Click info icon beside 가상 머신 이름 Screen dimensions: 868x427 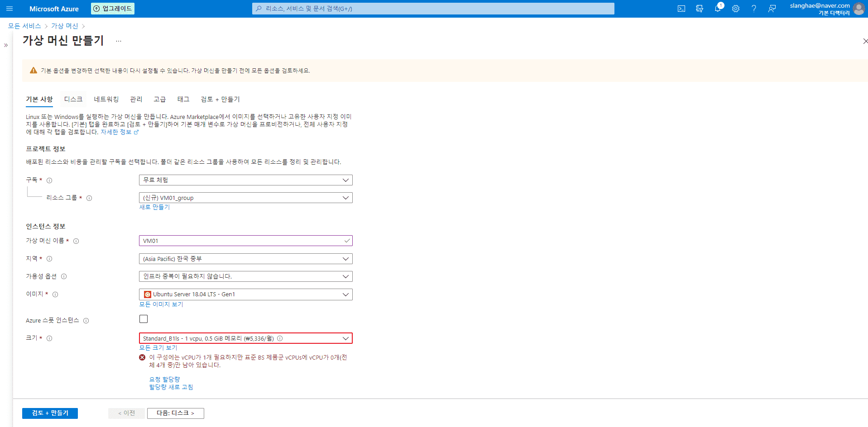click(76, 241)
